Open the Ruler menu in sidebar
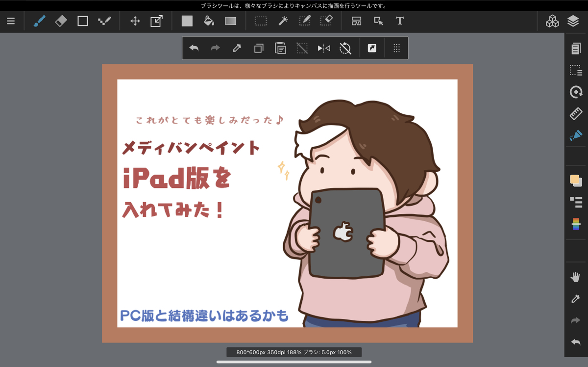This screenshot has height=367, width=588. (576, 114)
